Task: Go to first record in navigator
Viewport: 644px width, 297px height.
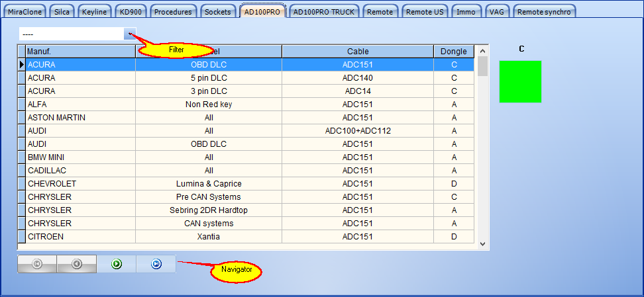Action: point(37,264)
